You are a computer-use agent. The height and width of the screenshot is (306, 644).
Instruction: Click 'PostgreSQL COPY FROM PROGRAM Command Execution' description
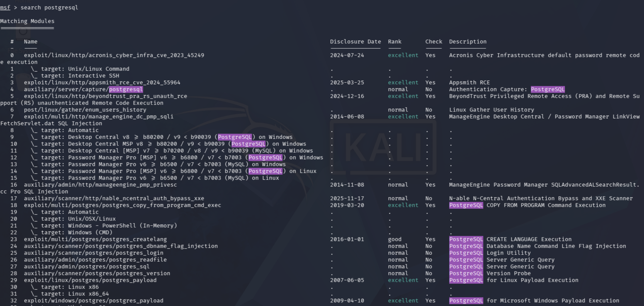[527, 205]
